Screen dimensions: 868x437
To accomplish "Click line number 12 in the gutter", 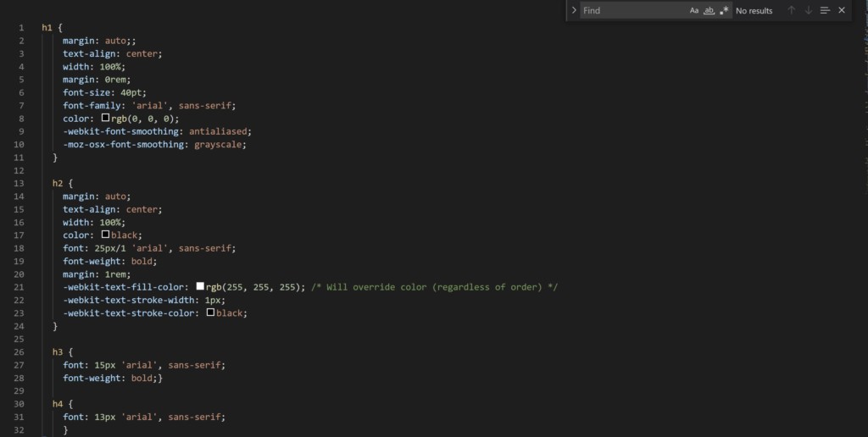I will [x=19, y=170].
